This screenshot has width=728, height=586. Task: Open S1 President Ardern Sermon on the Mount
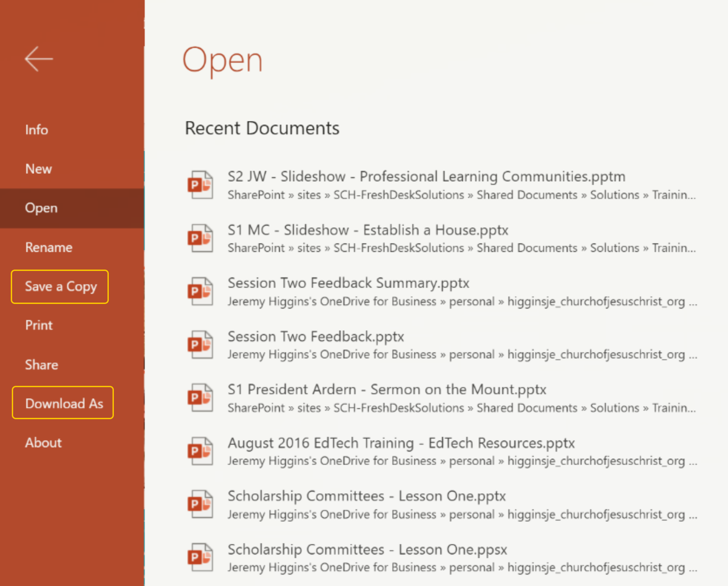point(387,390)
